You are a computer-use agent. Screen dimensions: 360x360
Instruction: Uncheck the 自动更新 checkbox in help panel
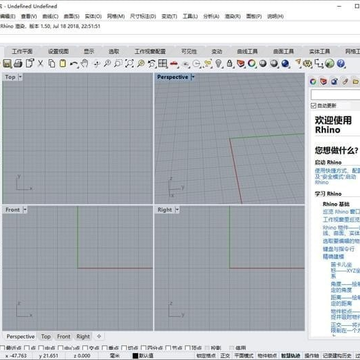(313, 105)
